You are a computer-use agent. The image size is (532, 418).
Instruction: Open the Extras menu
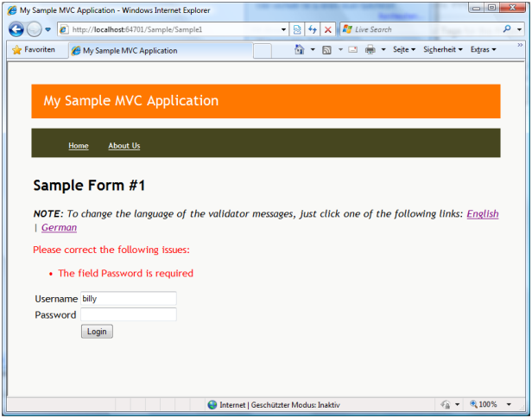coord(483,50)
